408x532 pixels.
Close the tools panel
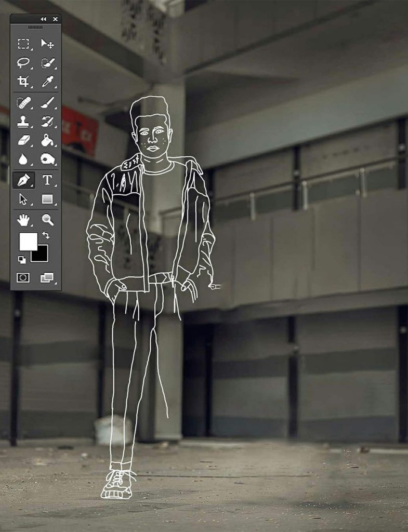(x=55, y=19)
